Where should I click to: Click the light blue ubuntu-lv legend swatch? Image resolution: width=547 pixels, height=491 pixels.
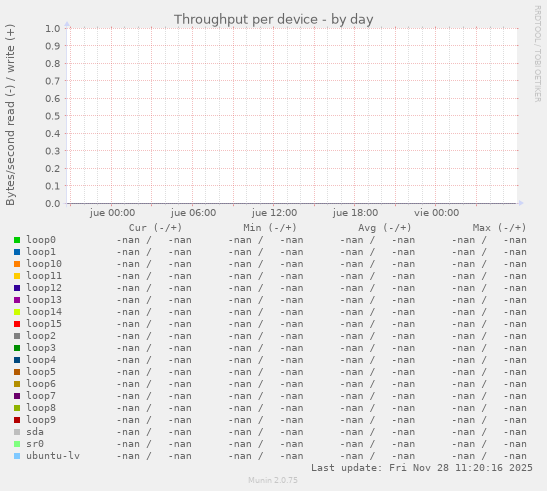pos(17,456)
